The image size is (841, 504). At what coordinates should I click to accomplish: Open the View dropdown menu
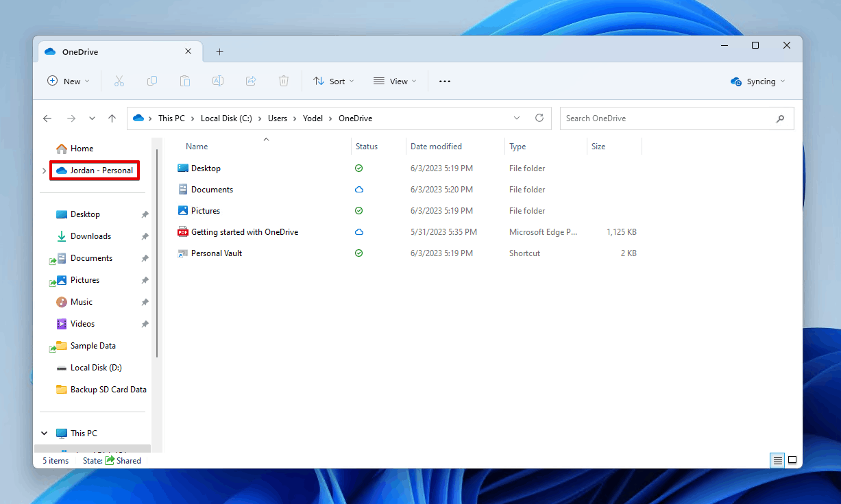pos(395,81)
